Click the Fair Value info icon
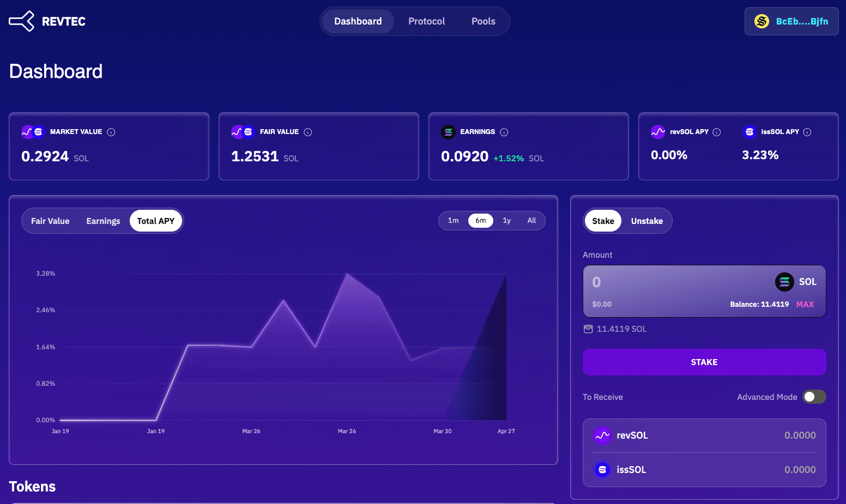The image size is (846, 504). click(x=308, y=132)
